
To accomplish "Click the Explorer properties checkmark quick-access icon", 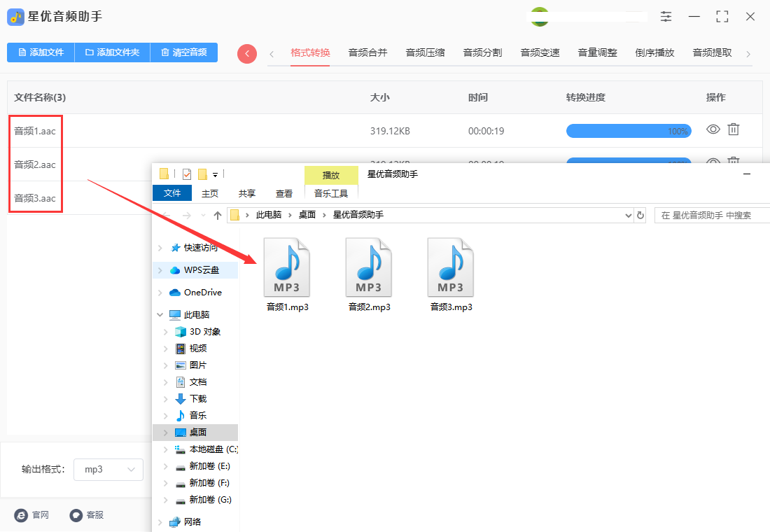I will tap(187, 174).
